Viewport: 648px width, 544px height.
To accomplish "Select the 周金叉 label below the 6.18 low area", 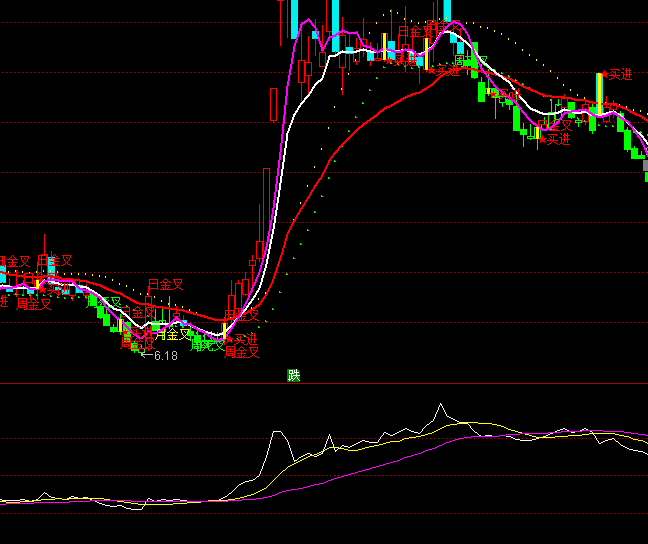I will pos(242,352).
